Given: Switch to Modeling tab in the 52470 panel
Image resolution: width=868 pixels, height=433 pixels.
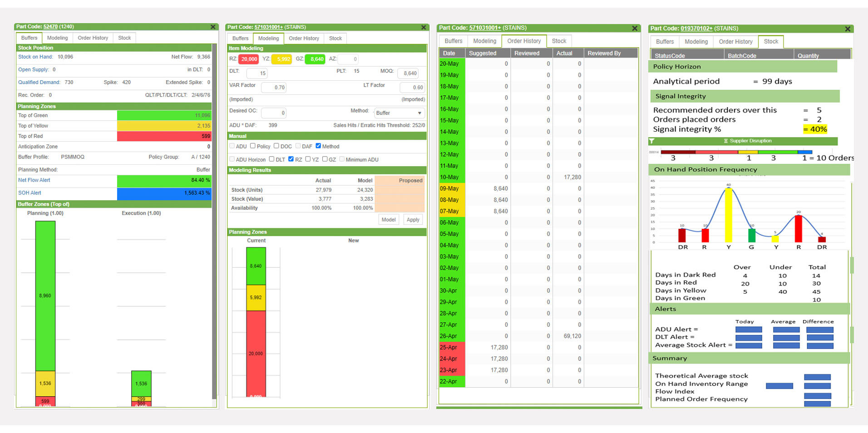Looking at the screenshot, I should 57,38.
